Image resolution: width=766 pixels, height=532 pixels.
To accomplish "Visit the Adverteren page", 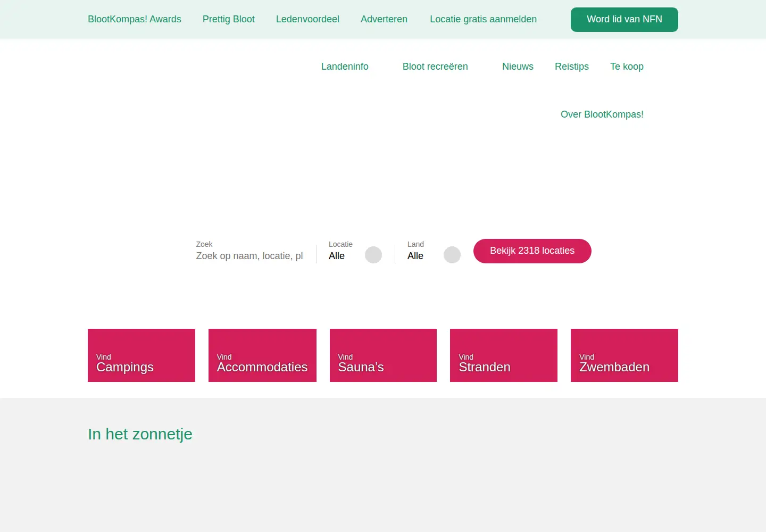I will 384,19.
